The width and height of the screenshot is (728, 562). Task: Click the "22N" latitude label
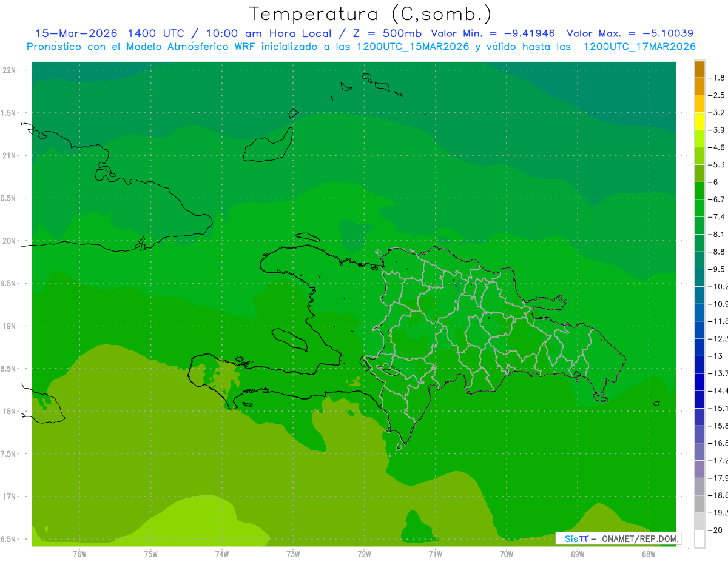coord(10,70)
